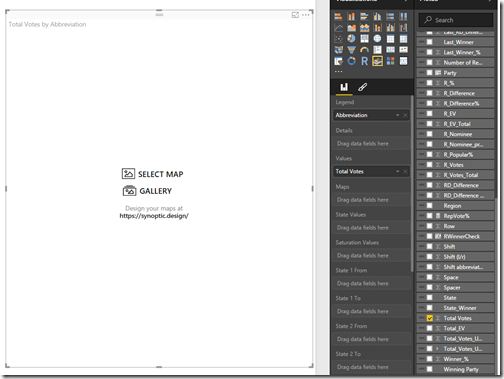Toggle focus mode on the visual

tap(295, 15)
